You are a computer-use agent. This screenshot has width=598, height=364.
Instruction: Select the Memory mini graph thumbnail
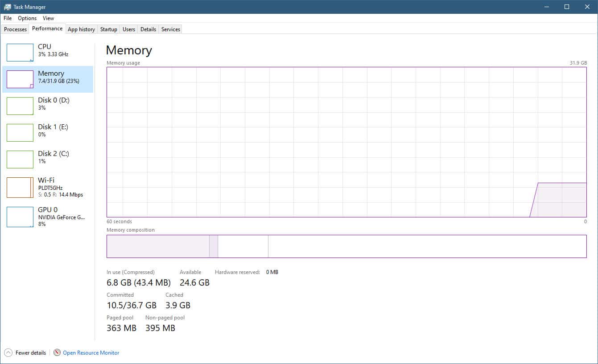[20, 79]
